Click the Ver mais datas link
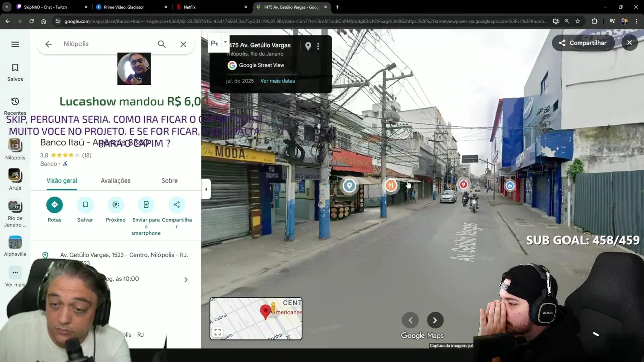Screen dimensions: 644x362 tap(278, 81)
